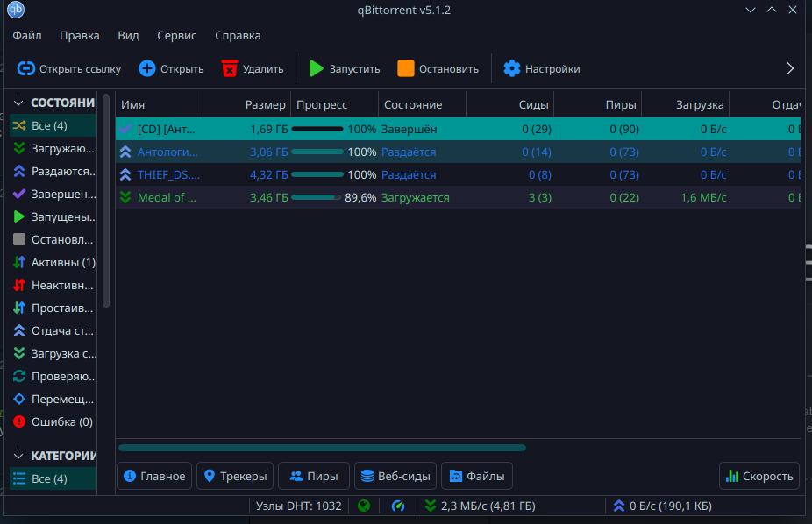
Task: Select the 'Антологи...' torrent
Action: pyautogui.click(x=458, y=152)
